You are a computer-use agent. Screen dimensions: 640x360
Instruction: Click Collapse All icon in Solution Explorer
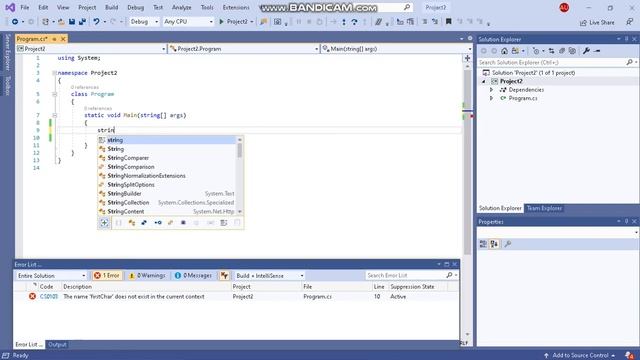562,51
